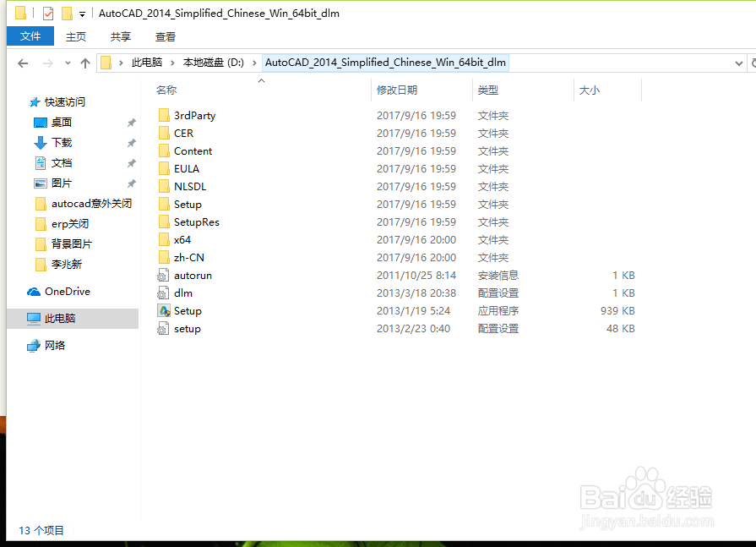Unpin 文档 using its pin icon
Viewport: 756px width, 547px height.
click(131, 163)
